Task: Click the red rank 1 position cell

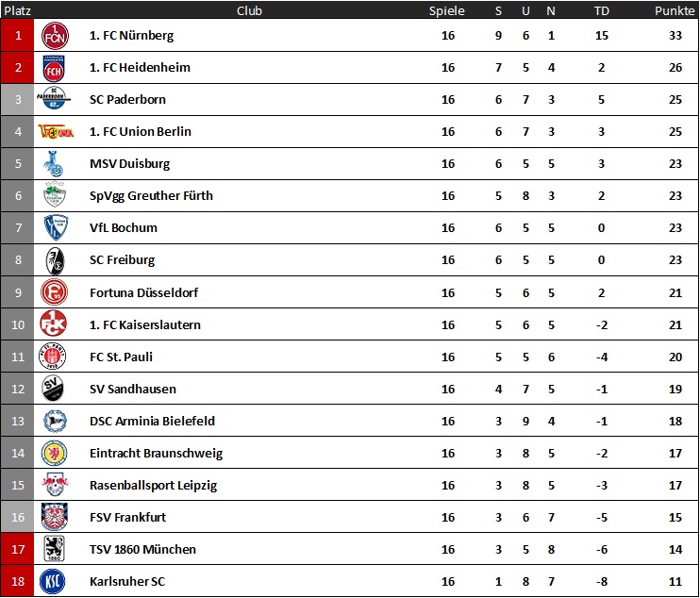Action: [x=17, y=35]
